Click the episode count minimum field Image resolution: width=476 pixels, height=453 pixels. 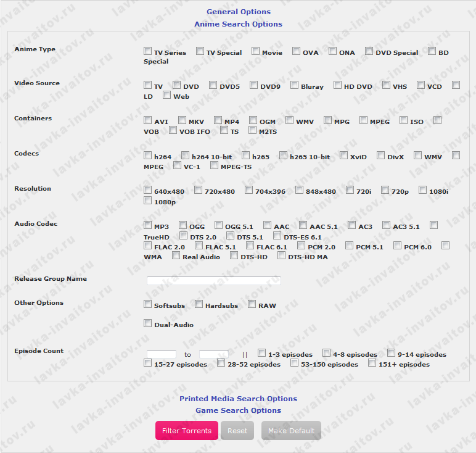(x=162, y=354)
